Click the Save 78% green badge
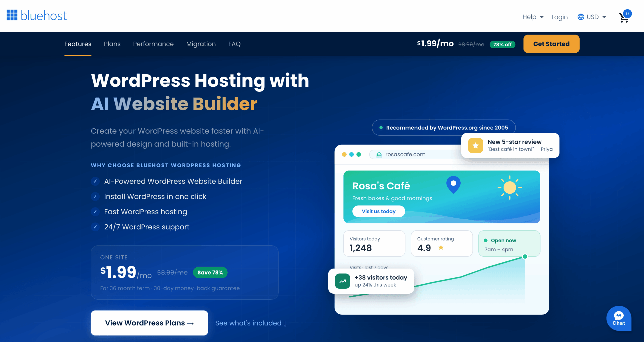Image resolution: width=644 pixels, height=342 pixels. tap(210, 272)
